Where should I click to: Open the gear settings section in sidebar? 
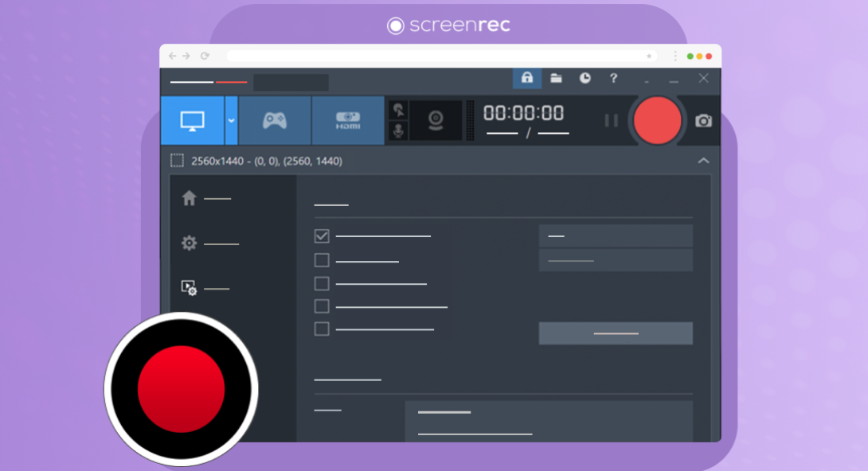point(209,243)
